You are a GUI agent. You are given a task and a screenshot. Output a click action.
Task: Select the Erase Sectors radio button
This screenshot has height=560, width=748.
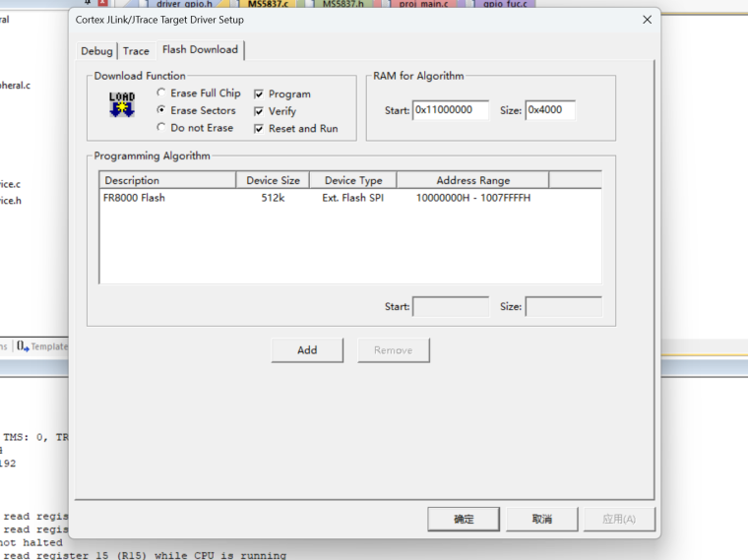[x=161, y=111]
